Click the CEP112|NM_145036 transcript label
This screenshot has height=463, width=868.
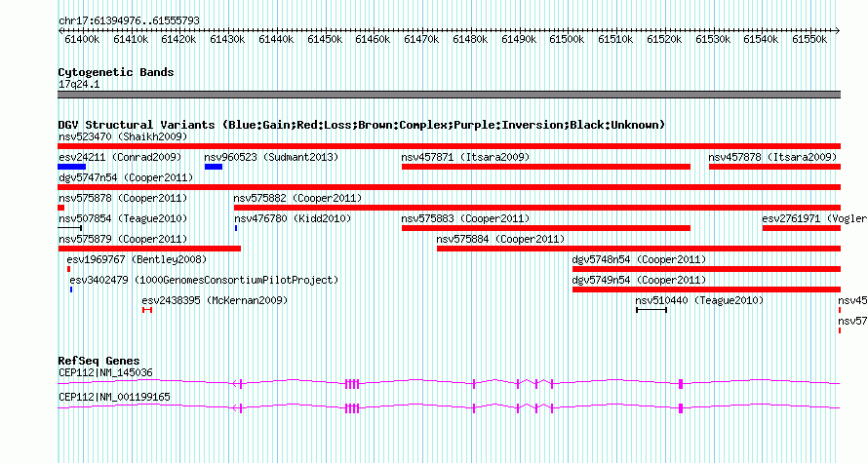[105, 372]
